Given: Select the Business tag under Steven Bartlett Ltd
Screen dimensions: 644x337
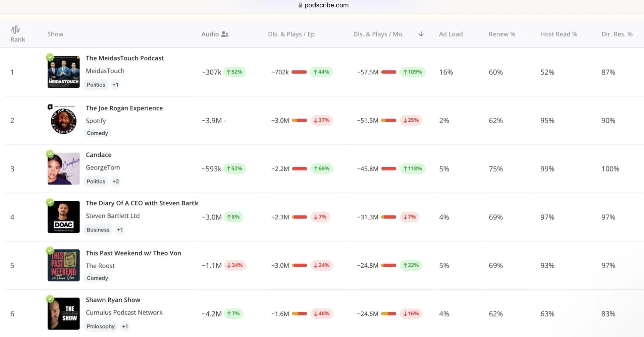Looking at the screenshot, I should (98, 230).
